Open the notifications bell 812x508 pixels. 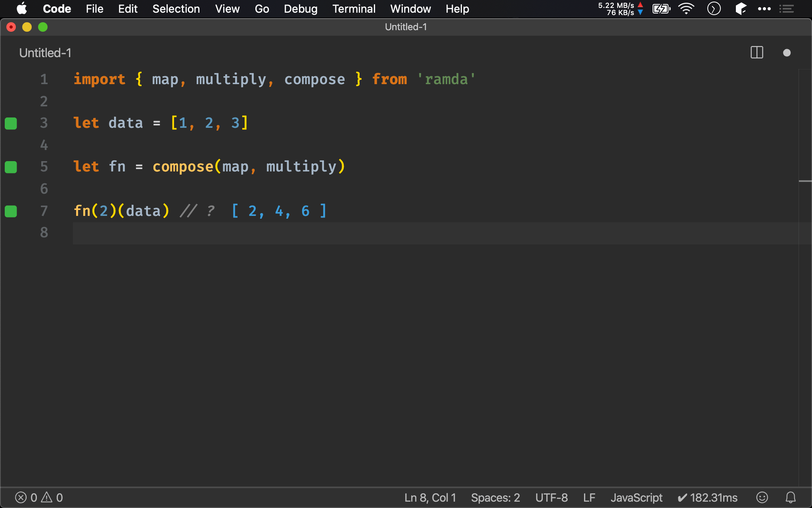click(791, 497)
